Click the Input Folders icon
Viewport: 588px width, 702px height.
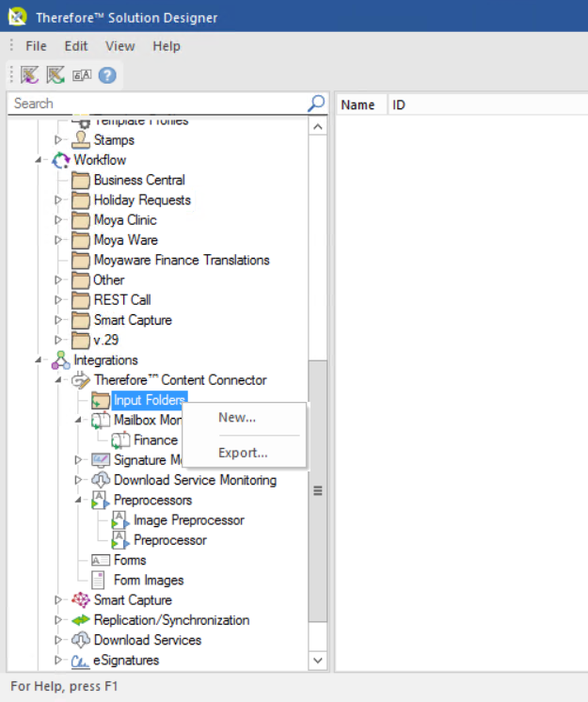coord(101,400)
